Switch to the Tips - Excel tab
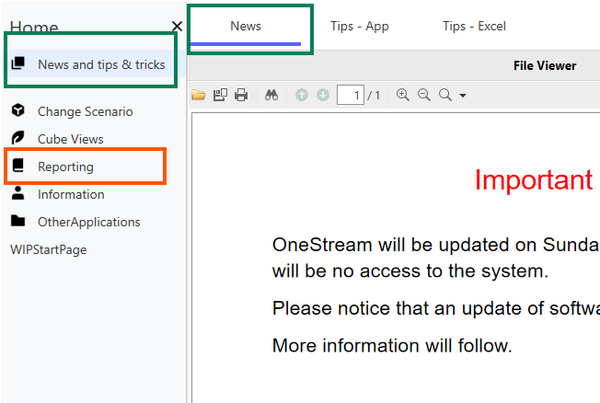The width and height of the screenshot is (600, 403). [476, 27]
